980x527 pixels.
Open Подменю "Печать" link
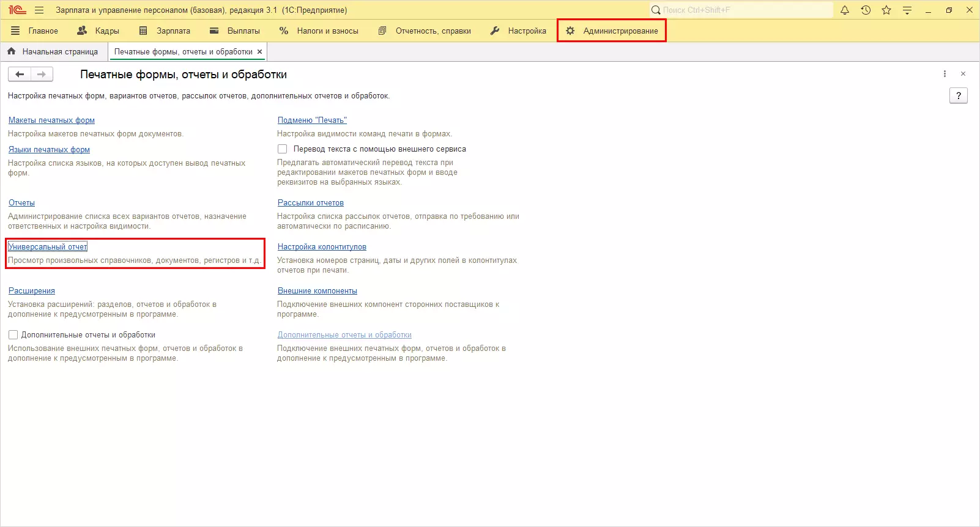pos(312,120)
